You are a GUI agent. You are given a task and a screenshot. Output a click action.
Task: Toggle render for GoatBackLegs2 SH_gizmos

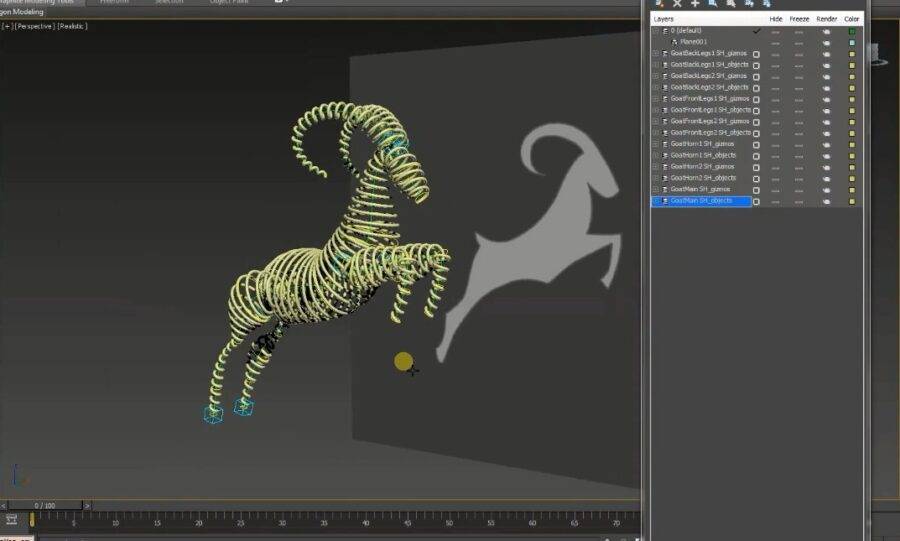point(826,76)
